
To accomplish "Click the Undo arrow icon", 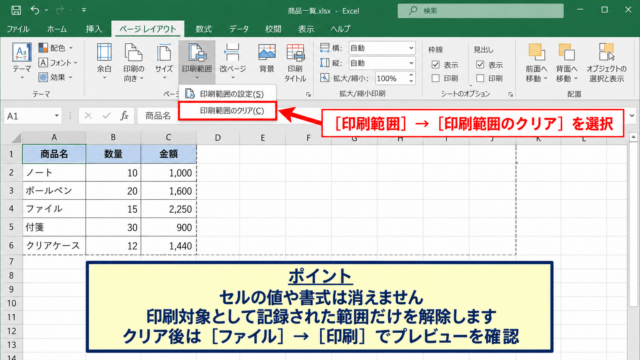I will [x=35, y=10].
